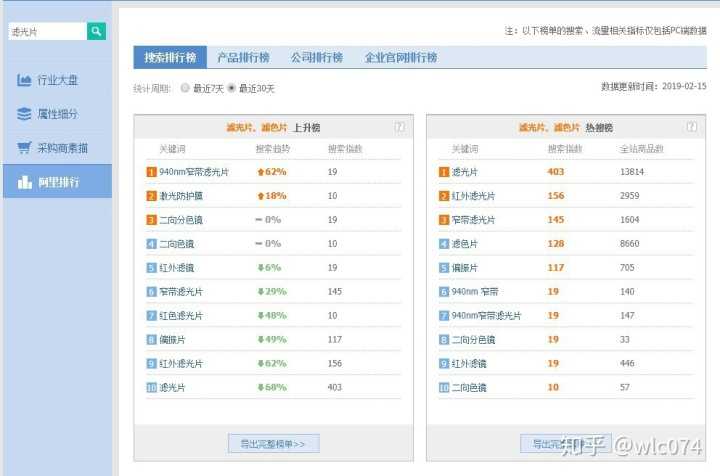720x476 pixels.
Task: Select 阿里排行 bar chart icon in sidebar
Action: [24, 182]
